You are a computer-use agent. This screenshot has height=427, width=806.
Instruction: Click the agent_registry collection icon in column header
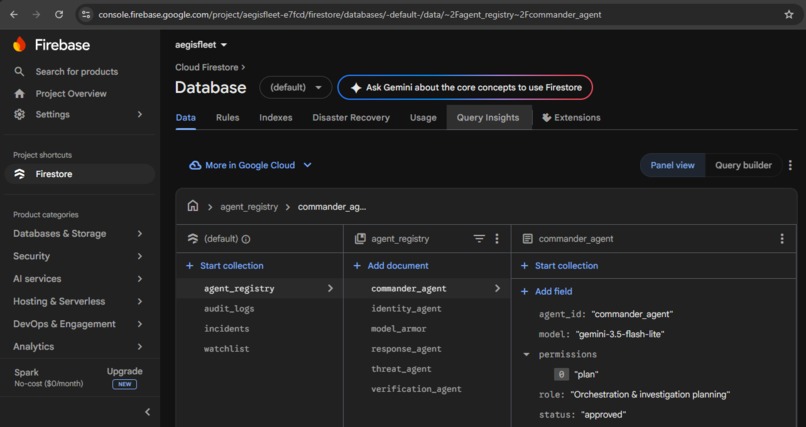pyautogui.click(x=360, y=238)
